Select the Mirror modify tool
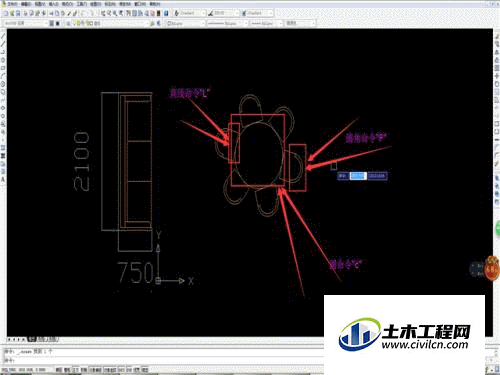The image size is (500, 375). click(497, 52)
